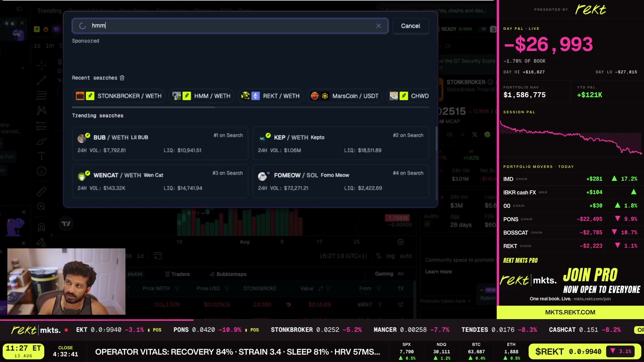Click the search dialog's vertical scrollbar
This screenshot has width=644, height=362.
point(436,139)
